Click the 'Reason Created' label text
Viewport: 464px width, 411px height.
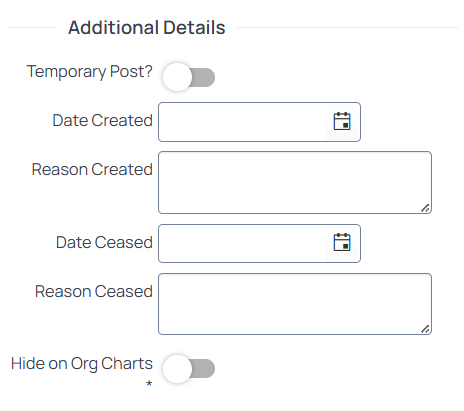[92, 169]
